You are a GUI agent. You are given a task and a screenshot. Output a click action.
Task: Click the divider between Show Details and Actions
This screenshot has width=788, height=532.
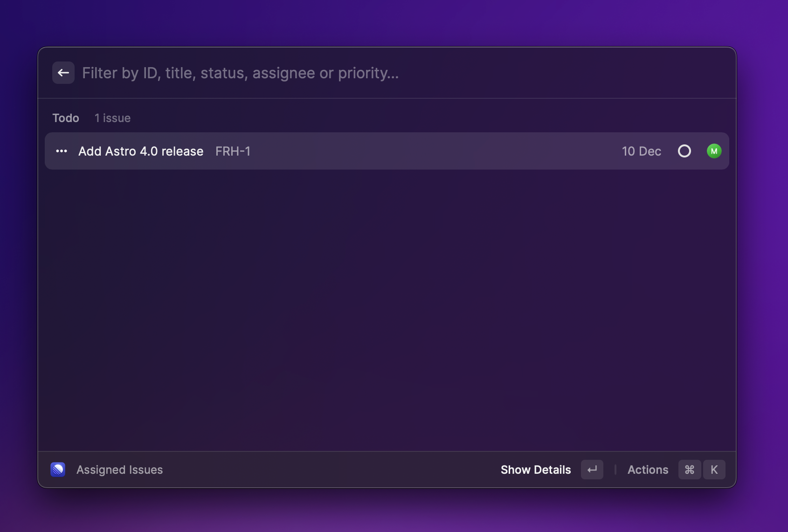[615, 470]
